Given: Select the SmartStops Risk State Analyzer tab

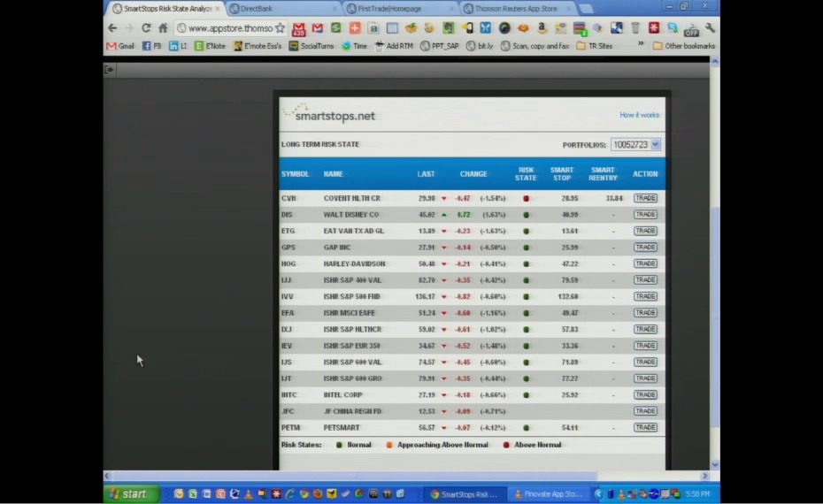Looking at the screenshot, I should click(x=164, y=8).
